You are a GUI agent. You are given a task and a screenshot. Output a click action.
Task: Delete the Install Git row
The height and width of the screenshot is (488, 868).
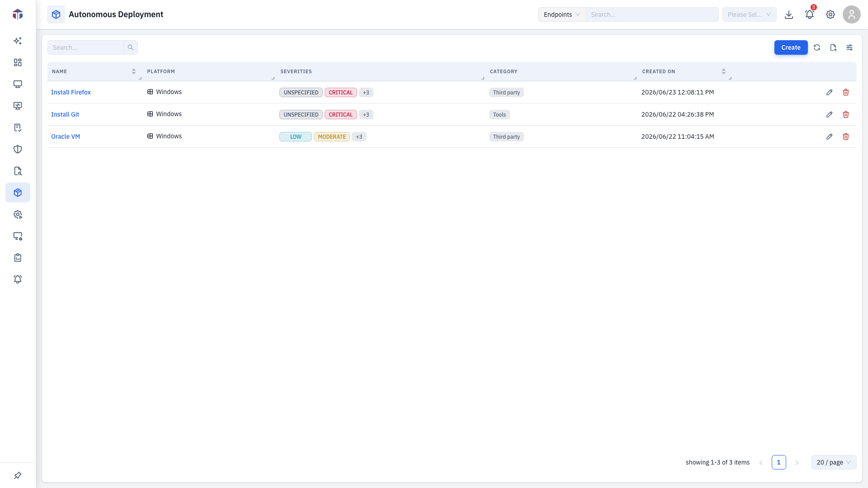(x=846, y=114)
